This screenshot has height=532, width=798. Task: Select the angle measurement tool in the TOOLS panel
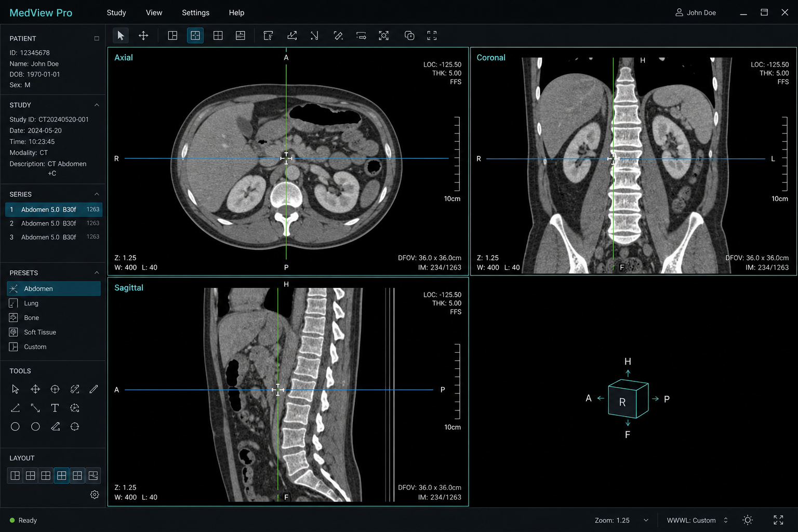(15, 408)
